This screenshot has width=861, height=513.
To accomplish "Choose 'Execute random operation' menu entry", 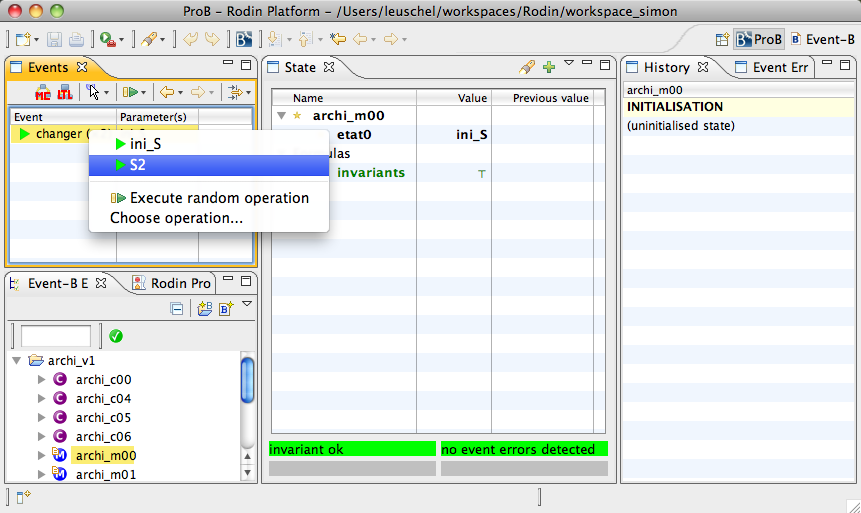I will click(x=219, y=198).
